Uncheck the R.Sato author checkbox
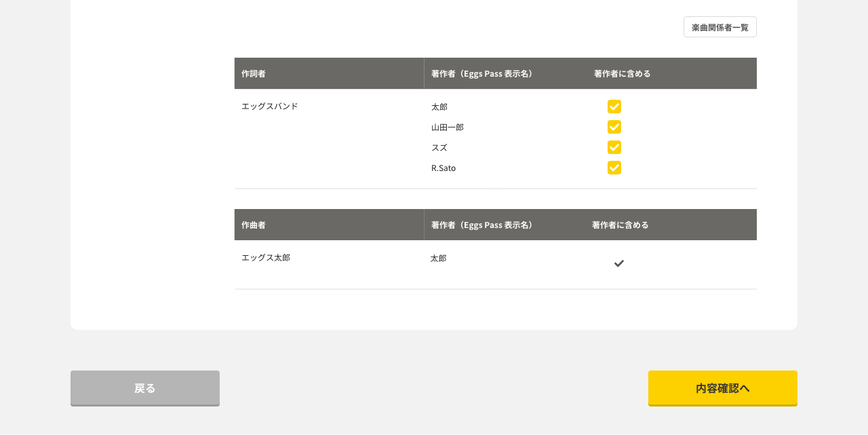868x435 pixels. 614,168
